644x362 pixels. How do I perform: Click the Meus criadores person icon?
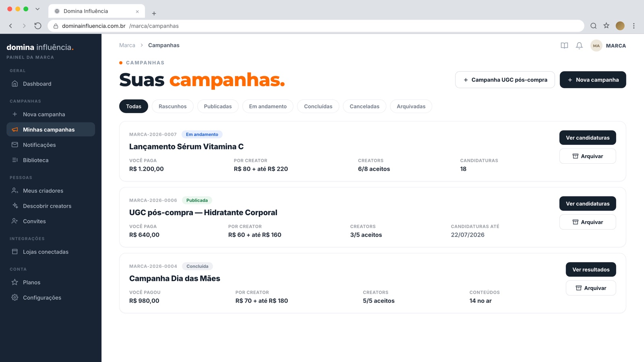click(15, 191)
